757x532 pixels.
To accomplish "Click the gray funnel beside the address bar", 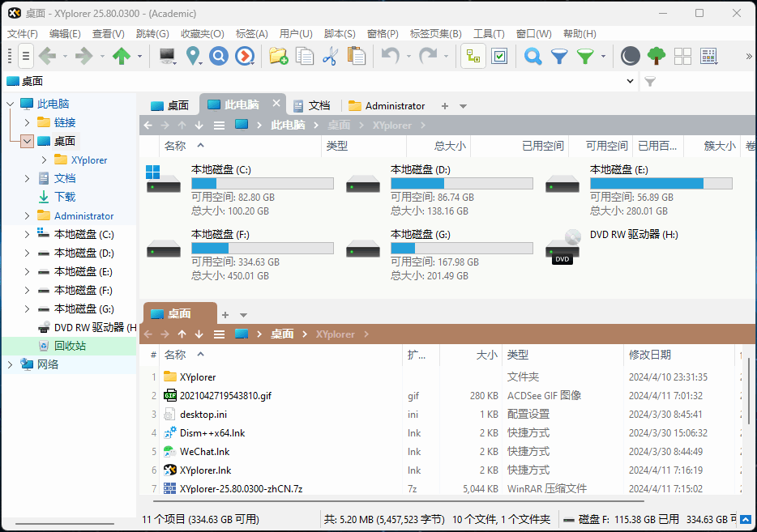I will point(650,82).
